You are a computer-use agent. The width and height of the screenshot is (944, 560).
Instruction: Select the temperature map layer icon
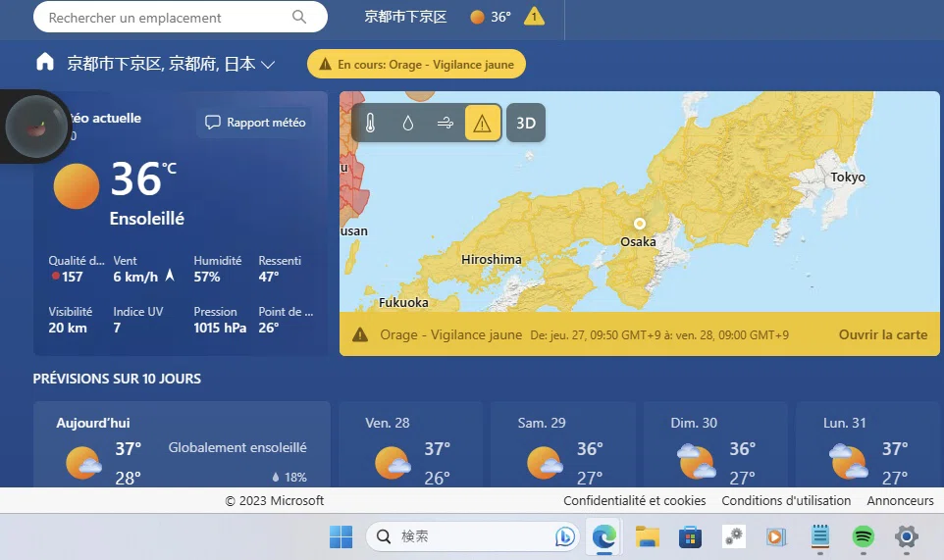point(370,124)
